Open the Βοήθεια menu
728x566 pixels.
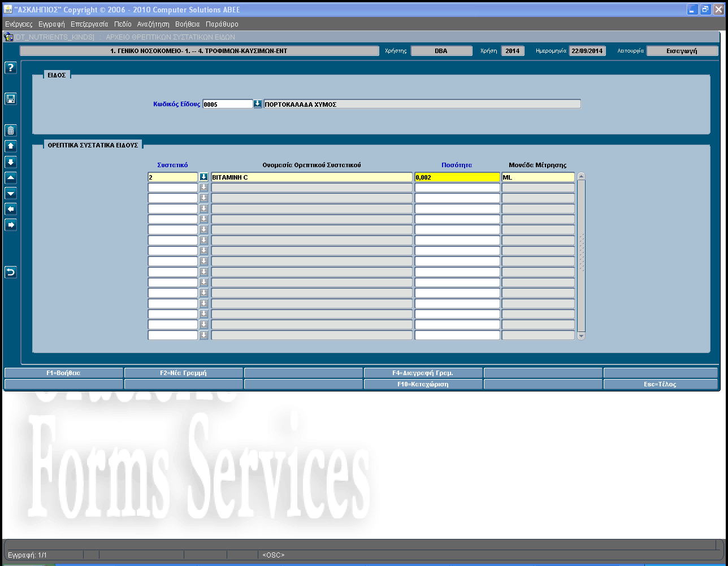tap(188, 24)
